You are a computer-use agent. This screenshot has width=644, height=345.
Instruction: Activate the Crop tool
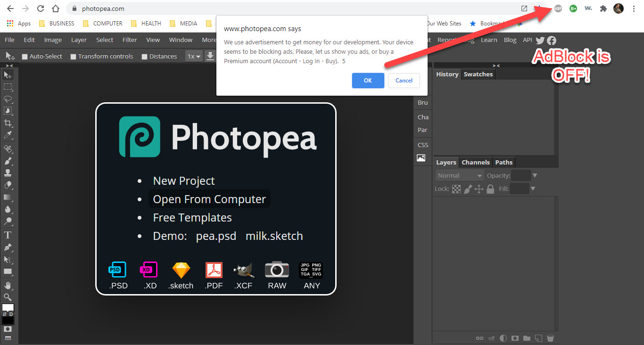coord(8,122)
